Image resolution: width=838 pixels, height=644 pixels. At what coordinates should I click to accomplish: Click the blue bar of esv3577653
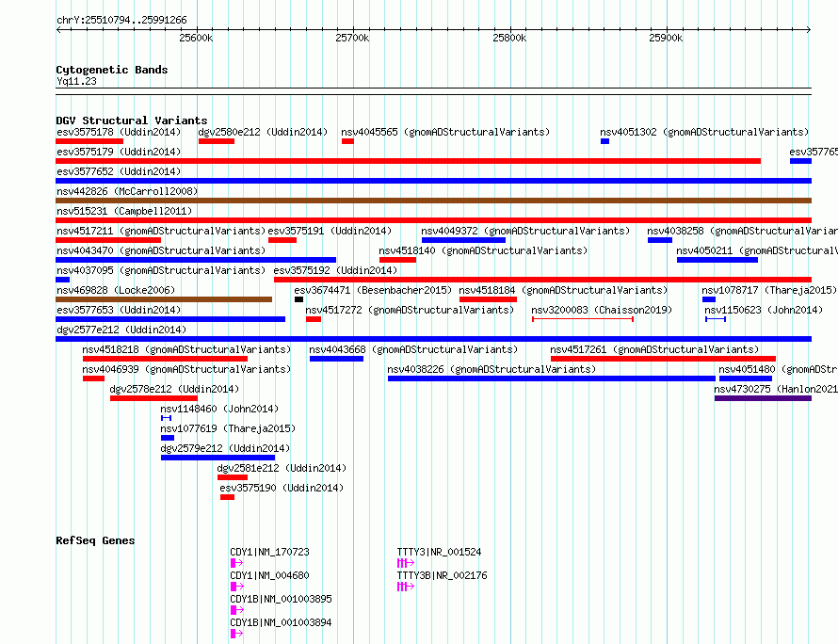[170, 319]
